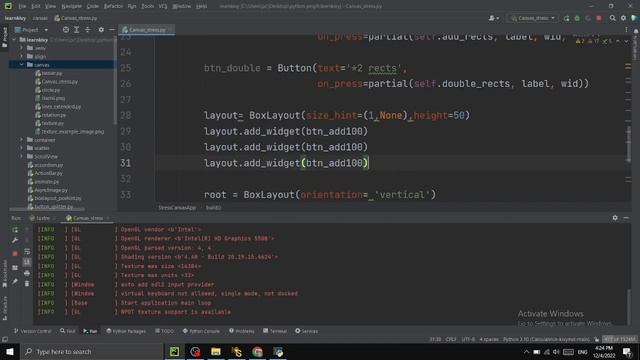Toggle scroll-to-end in the Run console
Viewport: 640px width, 360px height.
coord(27,262)
